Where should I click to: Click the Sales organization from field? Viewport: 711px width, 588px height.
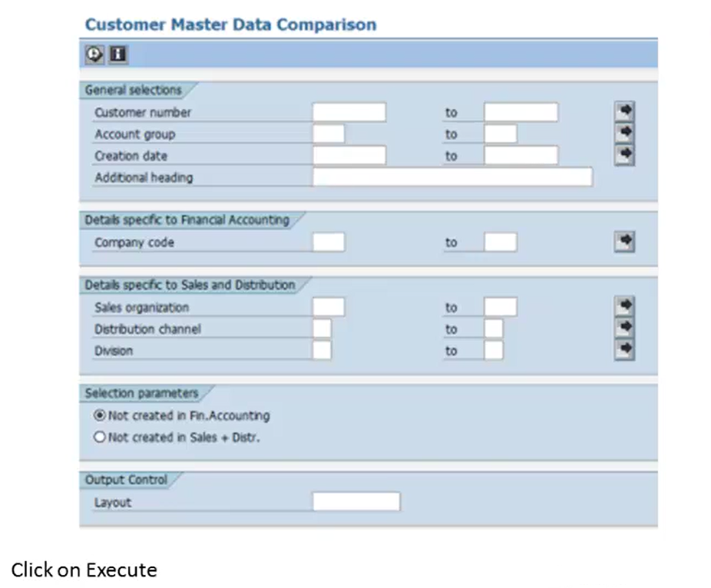(x=329, y=307)
